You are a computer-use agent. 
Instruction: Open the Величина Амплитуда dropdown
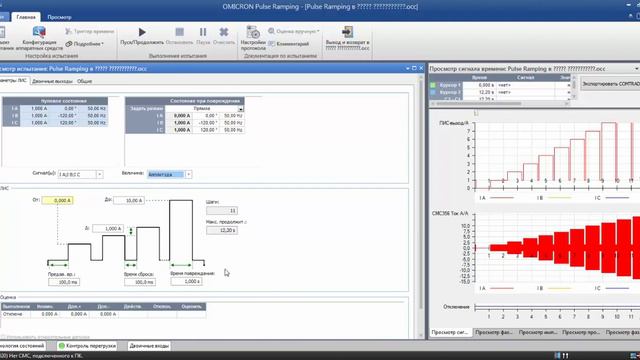click(x=188, y=174)
